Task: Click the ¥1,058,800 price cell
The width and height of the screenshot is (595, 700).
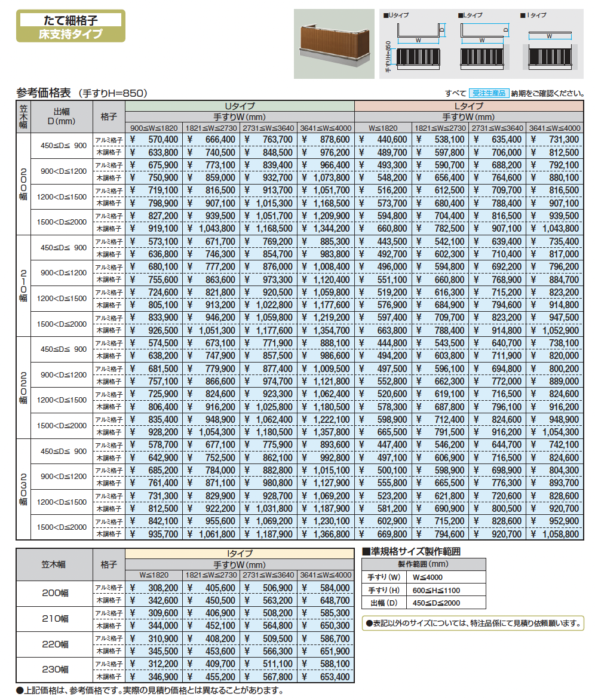Action: (x=554, y=534)
